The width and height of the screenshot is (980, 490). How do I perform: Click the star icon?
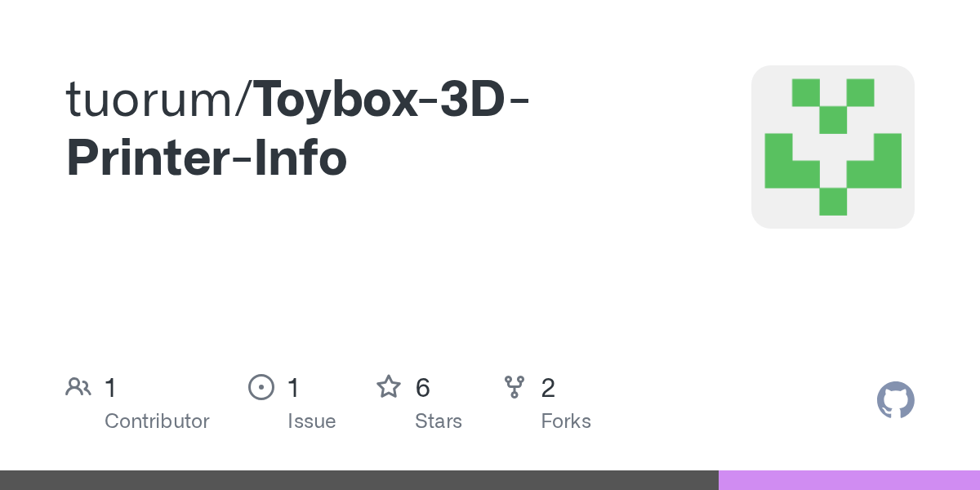[x=389, y=387]
